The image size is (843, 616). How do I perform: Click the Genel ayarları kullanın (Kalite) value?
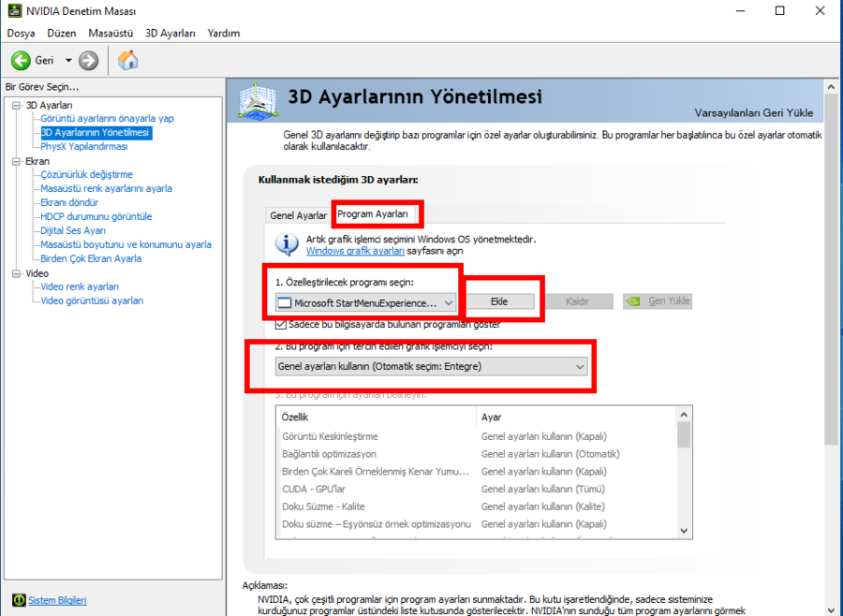coord(543,506)
